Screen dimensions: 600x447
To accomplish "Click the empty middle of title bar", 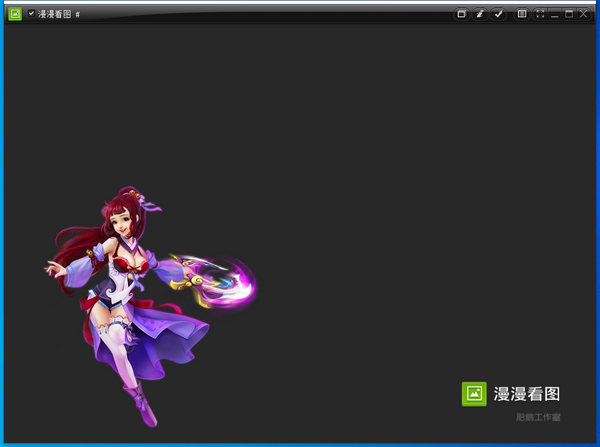I will pyautogui.click(x=270, y=14).
